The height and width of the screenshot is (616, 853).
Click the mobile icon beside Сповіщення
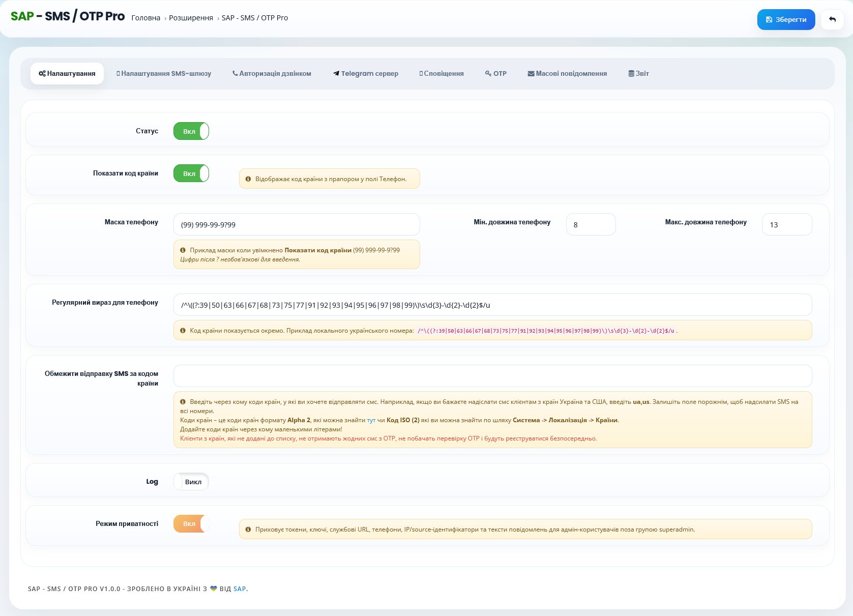click(421, 74)
